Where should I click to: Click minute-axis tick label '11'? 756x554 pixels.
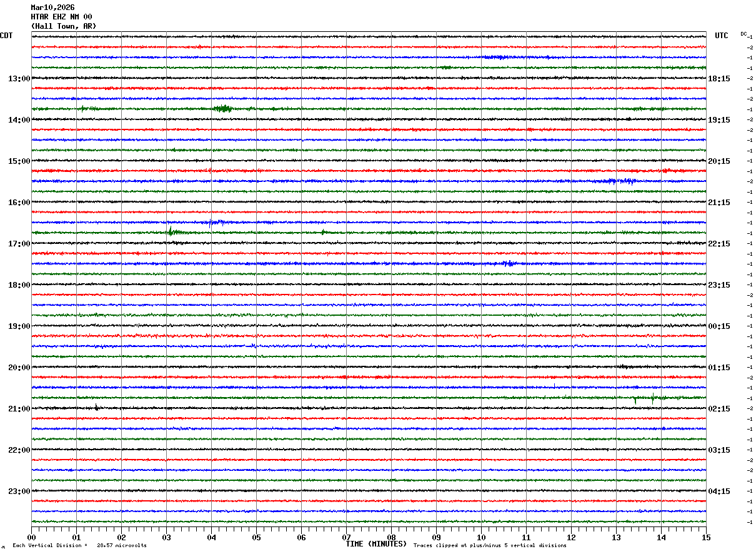tap(526, 538)
